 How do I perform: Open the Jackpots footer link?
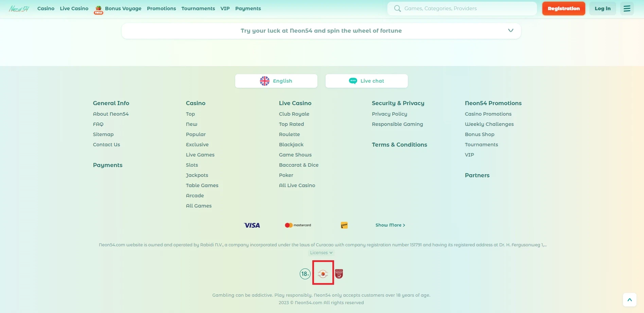pyautogui.click(x=197, y=175)
